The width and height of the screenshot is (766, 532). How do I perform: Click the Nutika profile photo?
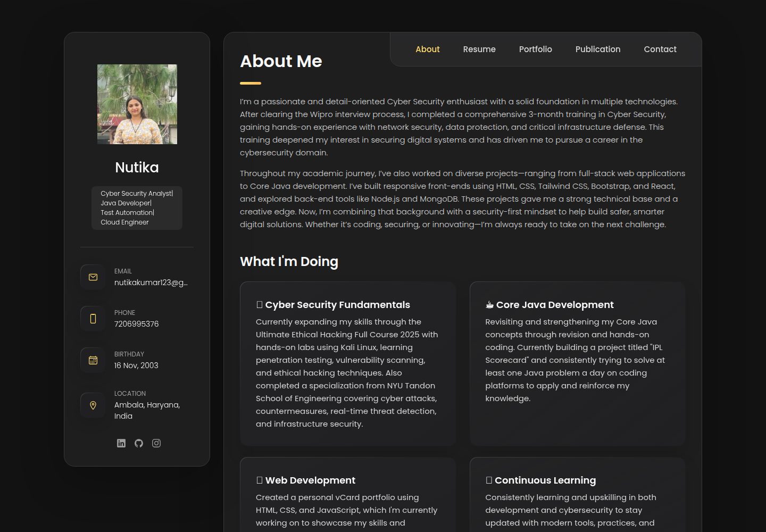coord(137,104)
